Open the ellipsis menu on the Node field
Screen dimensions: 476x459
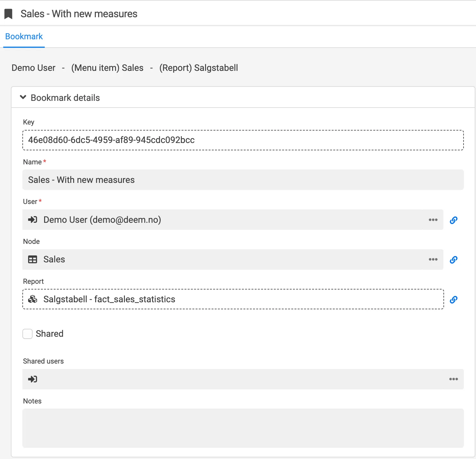(x=433, y=259)
